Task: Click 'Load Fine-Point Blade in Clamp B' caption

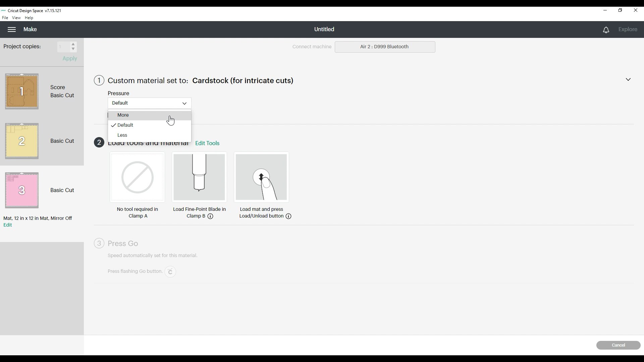Action: pos(199,213)
